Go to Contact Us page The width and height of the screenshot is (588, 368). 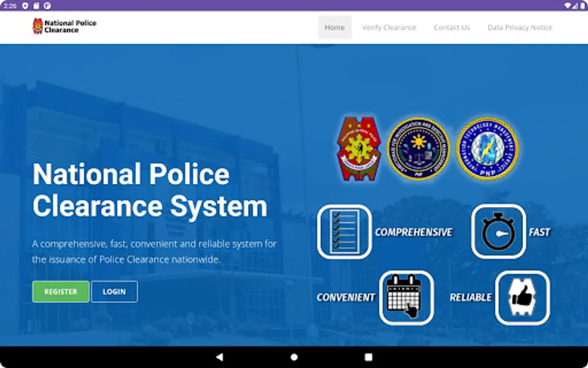pyautogui.click(x=452, y=27)
